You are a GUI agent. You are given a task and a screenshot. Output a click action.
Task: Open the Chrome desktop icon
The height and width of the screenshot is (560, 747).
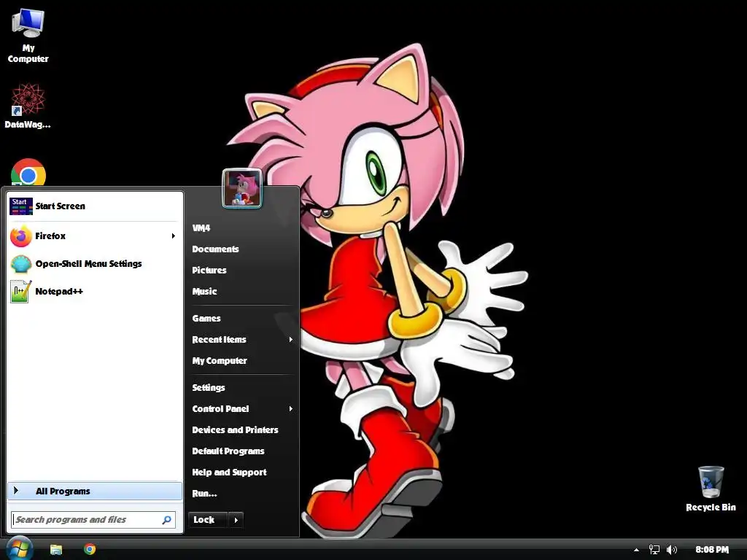coord(28,173)
